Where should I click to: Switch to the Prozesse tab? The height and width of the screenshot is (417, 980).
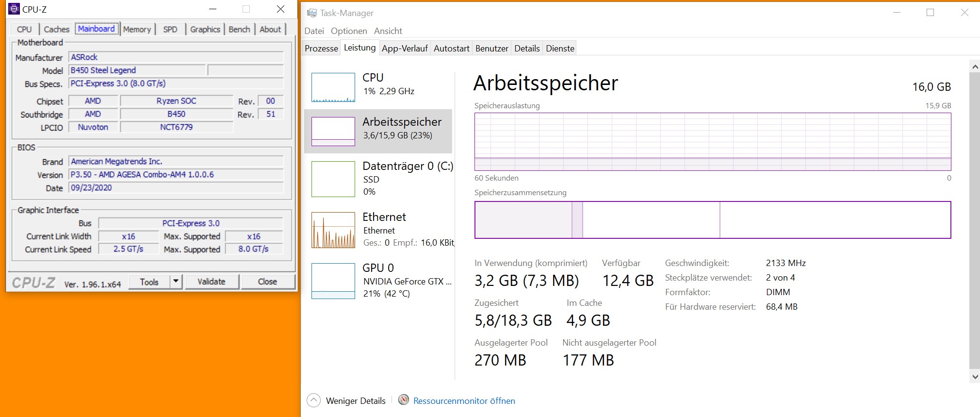[x=321, y=49]
